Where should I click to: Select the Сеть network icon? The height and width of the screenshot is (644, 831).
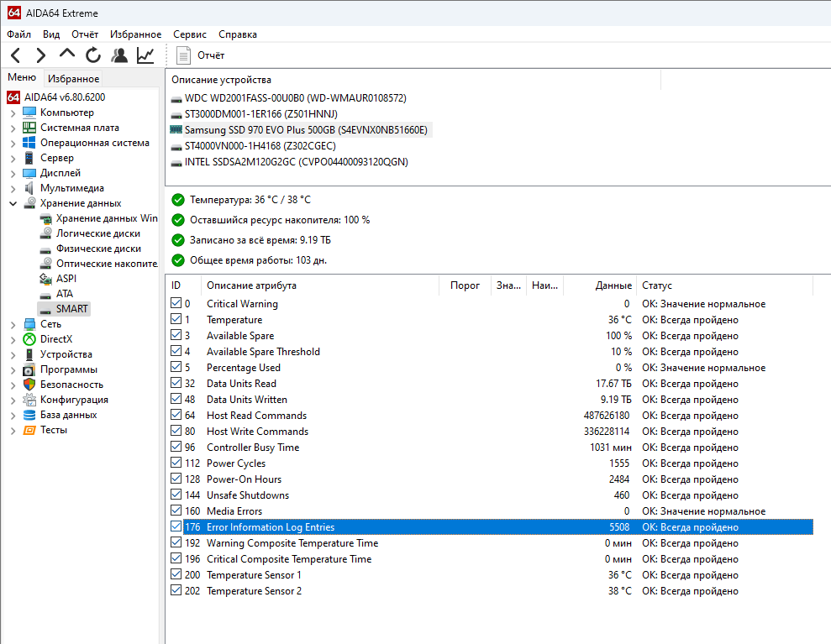coord(29,324)
